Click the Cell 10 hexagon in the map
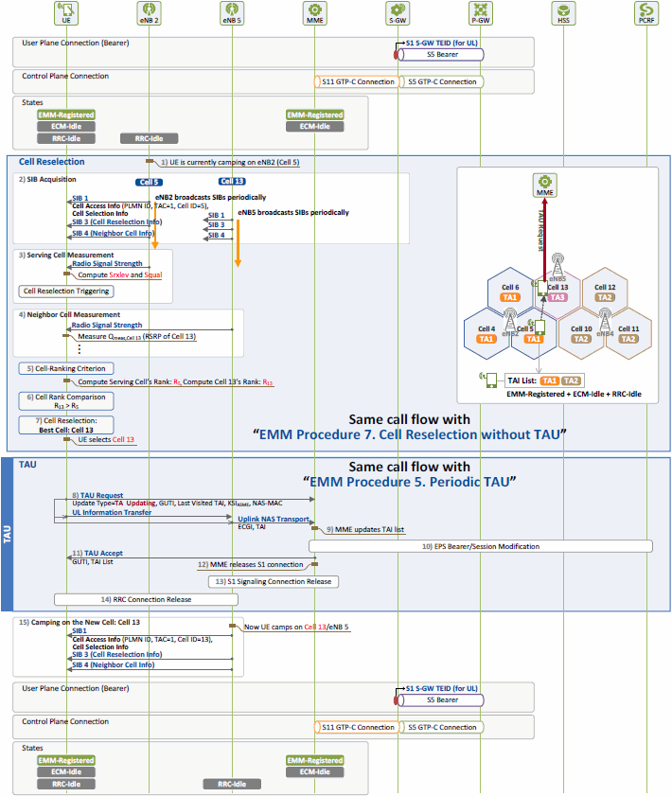Screen dimensions: 672x796 581,334
